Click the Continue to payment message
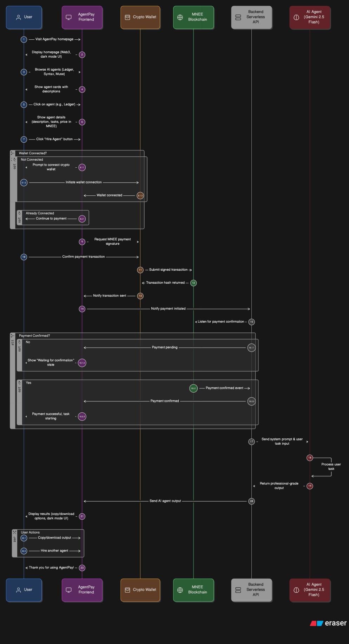The height and width of the screenshot is (644, 349). click(51, 219)
